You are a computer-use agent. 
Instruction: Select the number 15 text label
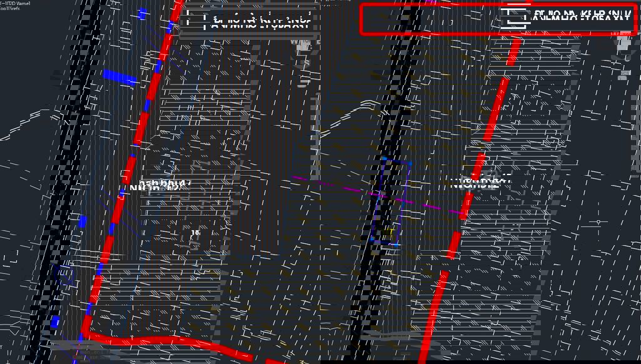195,233
